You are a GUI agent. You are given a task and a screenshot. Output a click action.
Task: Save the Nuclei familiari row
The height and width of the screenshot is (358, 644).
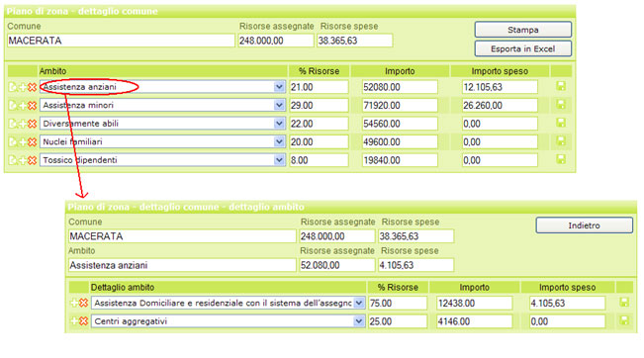tap(561, 140)
